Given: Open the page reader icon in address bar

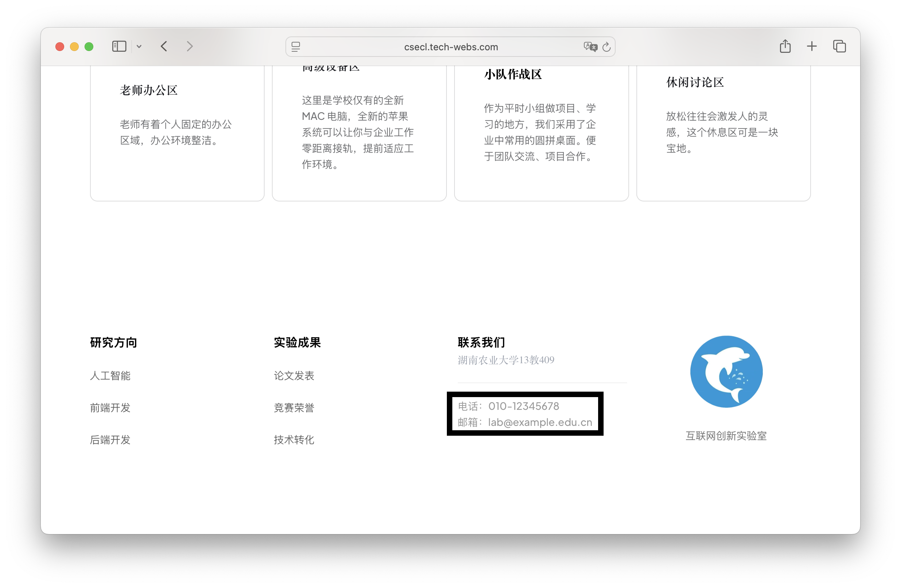Looking at the screenshot, I should (296, 47).
